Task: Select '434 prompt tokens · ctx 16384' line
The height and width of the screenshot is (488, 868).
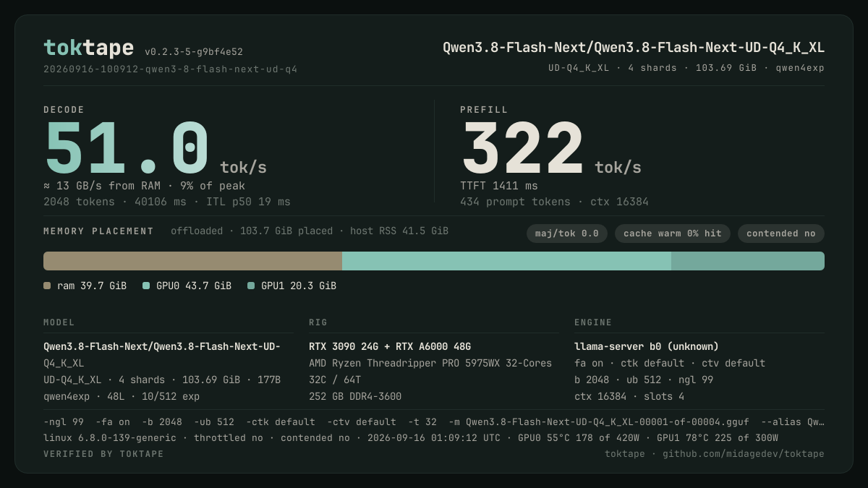Action: pyautogui.click(x=554, y=202)
